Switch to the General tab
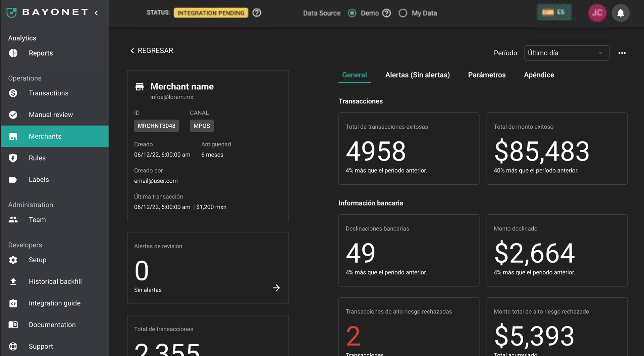 [x=355, y=75]
